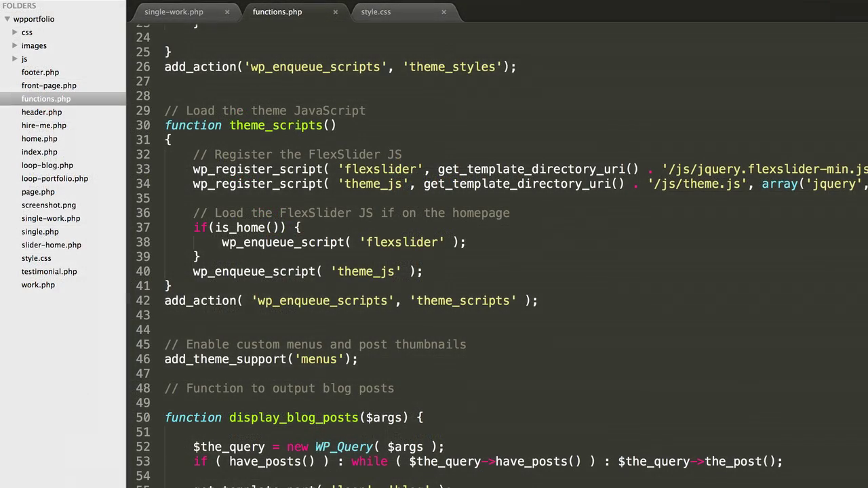Click the 'Load the theme JavaScript' comment
This screenshot has width=868, height=488.
pyautogui.click(x=265, y=110)
